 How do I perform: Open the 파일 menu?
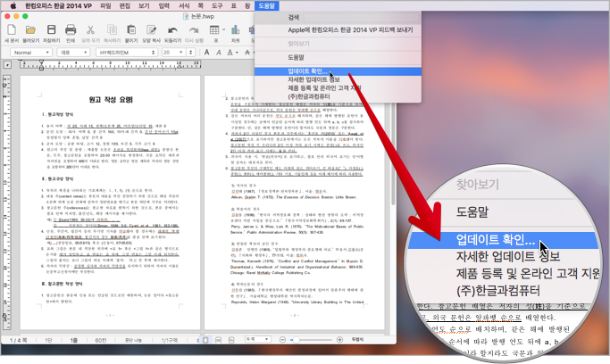point(105,5)
